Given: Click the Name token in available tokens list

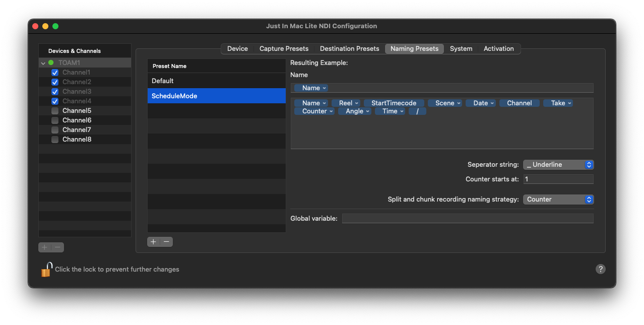Looking at the screenshot, I should pos(311,103).
